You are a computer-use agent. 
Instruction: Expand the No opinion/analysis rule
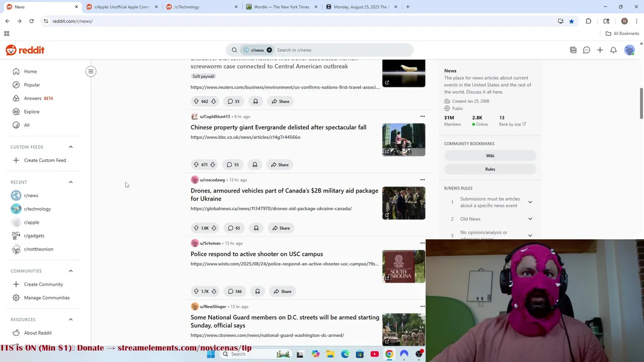coord(530,235)
